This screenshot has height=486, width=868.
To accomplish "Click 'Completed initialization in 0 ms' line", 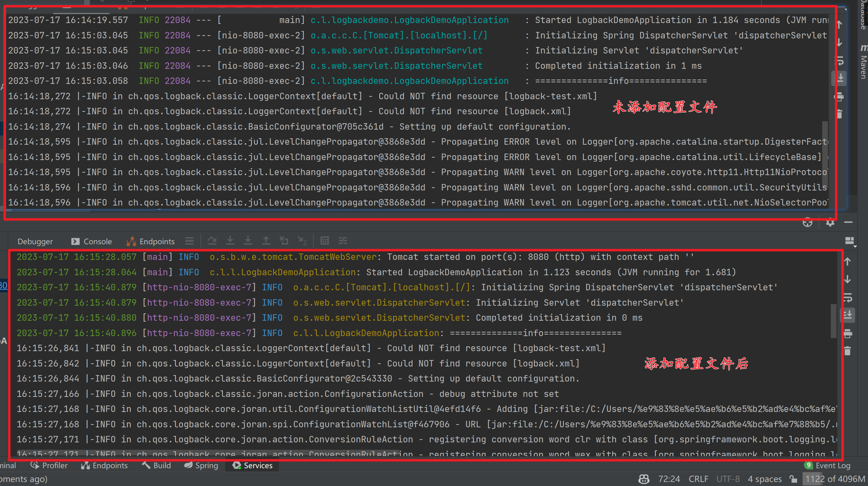I will point(330,318).
